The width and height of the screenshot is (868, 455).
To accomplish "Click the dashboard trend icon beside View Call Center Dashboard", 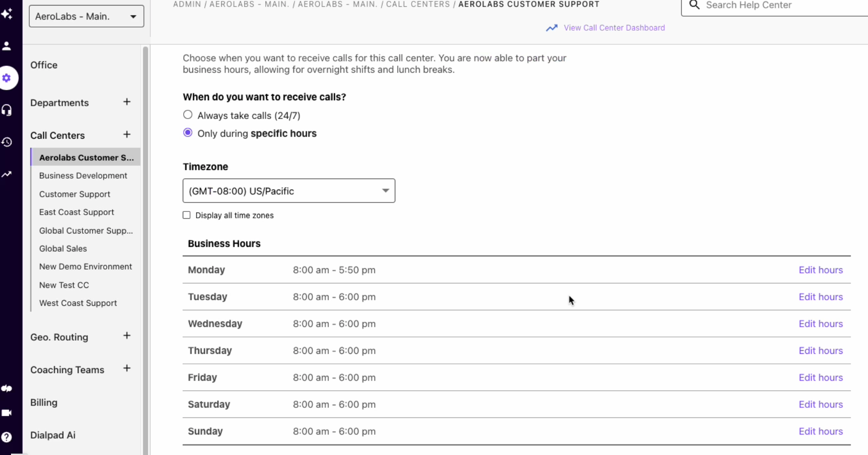I will [551, 28].
